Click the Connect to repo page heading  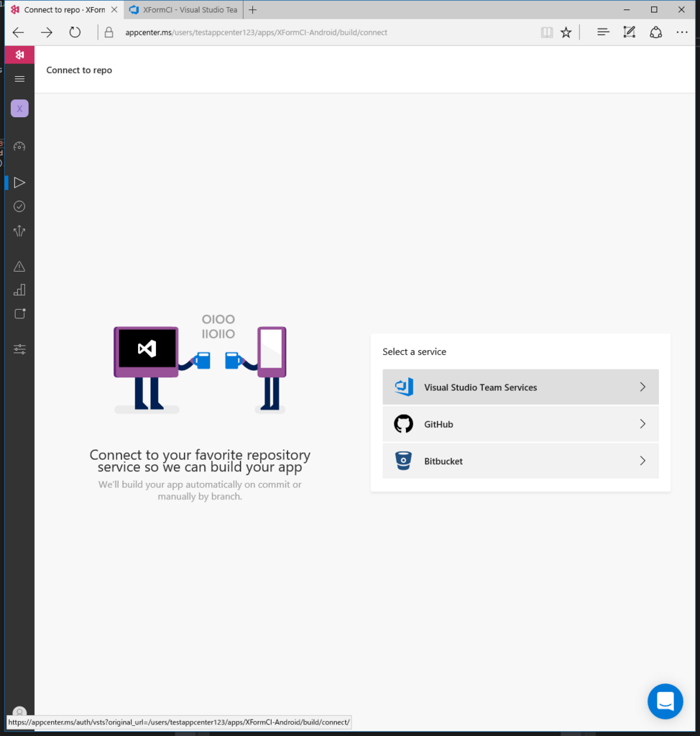pyautogui.click(x=79, y=70)
